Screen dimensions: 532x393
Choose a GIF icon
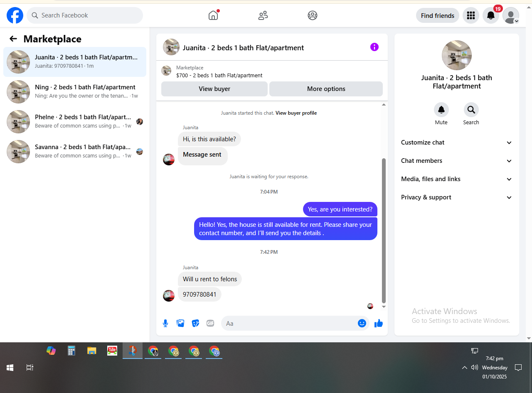[x=210, y=323]
